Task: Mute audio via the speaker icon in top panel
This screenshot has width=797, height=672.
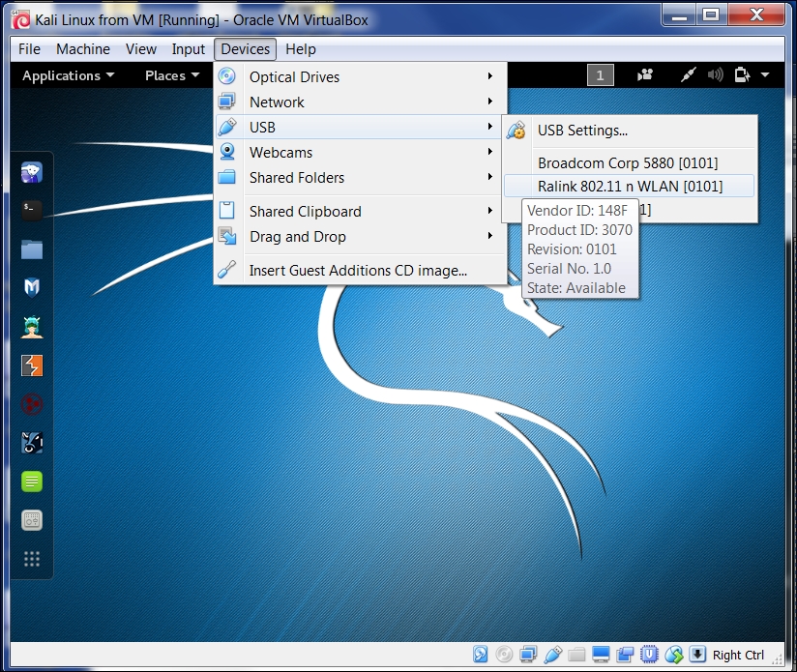Action: pyautogui.click(x=714, y=74)
